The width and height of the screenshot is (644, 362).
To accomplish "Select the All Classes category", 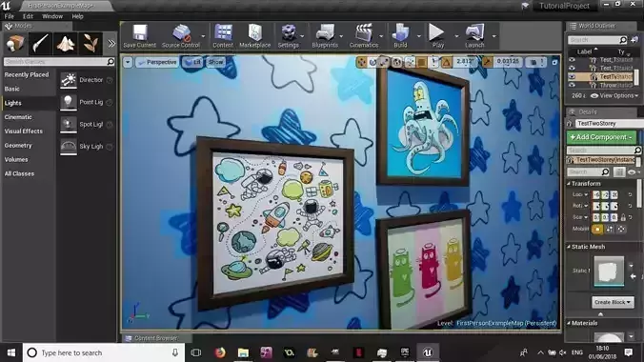I will 19,173.
